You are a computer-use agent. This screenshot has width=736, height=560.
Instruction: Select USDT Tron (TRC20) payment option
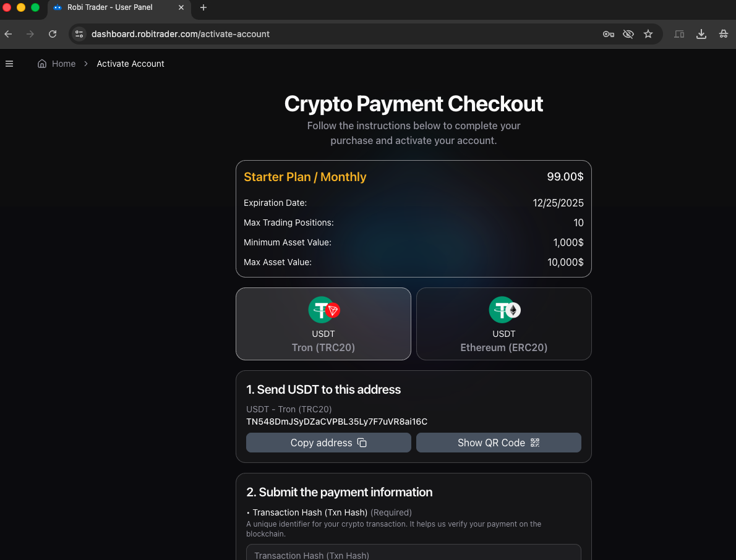click(323, 324)
